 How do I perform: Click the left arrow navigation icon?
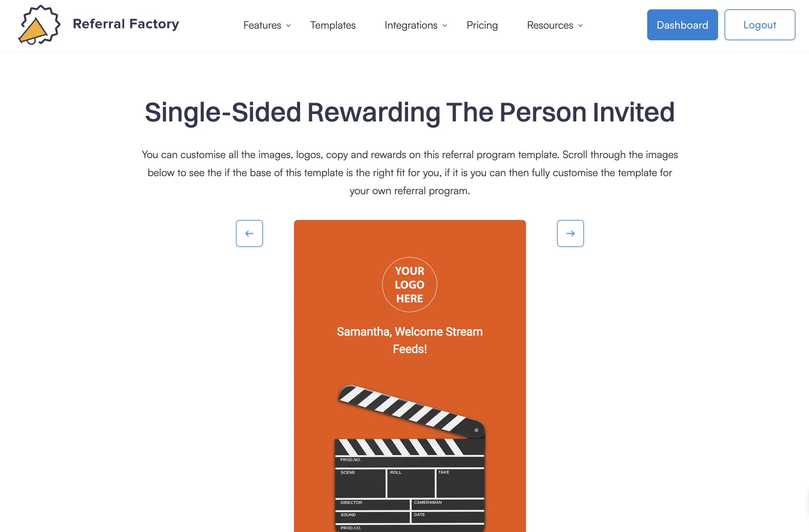pyautogui.click(x=249, y=233)
